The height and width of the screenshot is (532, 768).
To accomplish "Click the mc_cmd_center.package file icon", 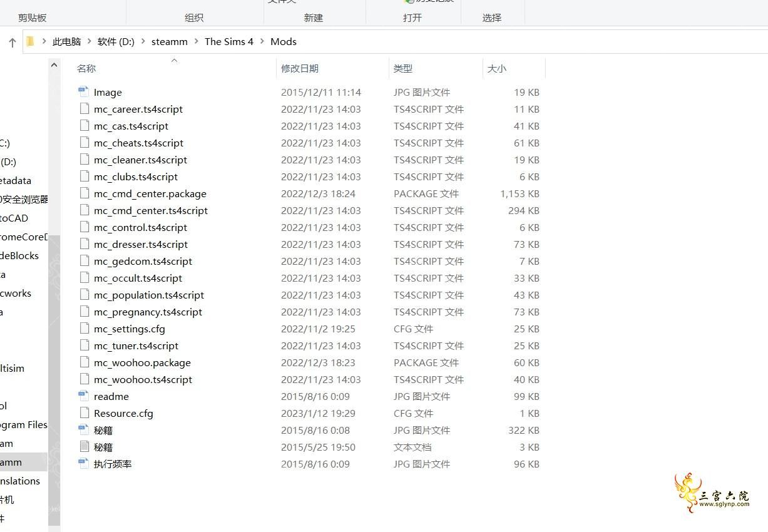I will click(x=84, y=193).
